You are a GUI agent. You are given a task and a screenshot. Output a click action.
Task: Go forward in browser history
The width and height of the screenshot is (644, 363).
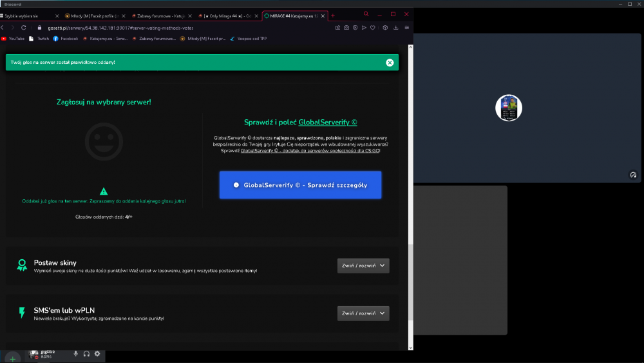point(13,28)
